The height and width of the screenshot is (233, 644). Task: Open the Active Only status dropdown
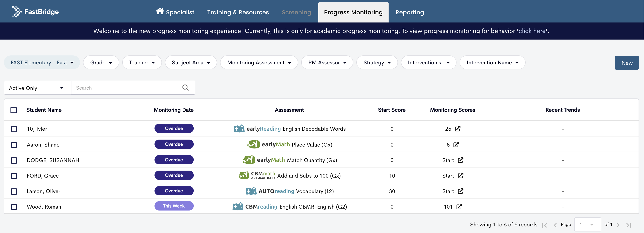pos(37,88)
